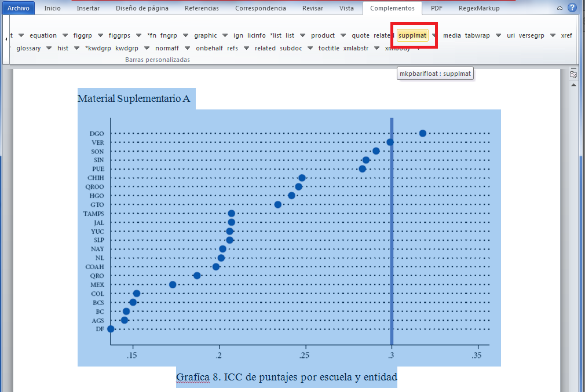This screenshot has height=392, width=585.
Task: Switch to the Referencias tab
Action: point(202,9)
